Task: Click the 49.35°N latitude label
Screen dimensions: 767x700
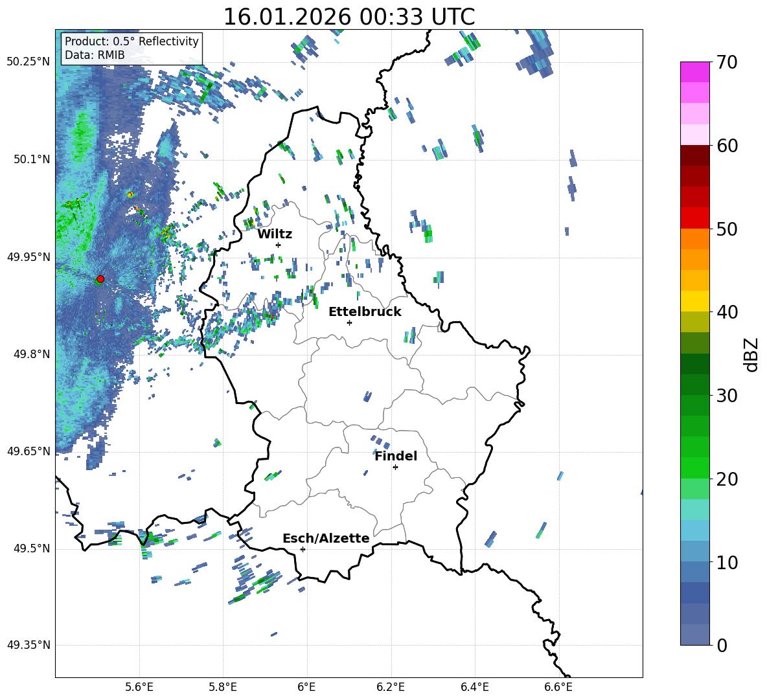Action: pyautogui.click(x=29, y=645)
